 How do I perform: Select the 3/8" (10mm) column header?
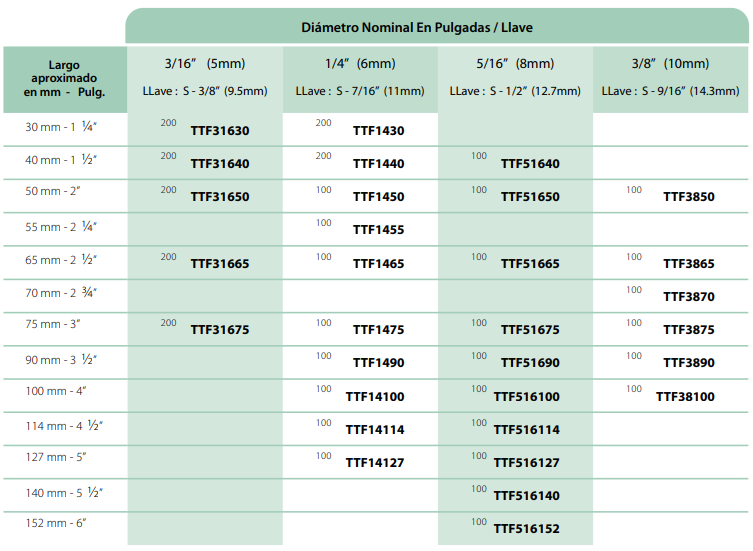coord(669,63)
